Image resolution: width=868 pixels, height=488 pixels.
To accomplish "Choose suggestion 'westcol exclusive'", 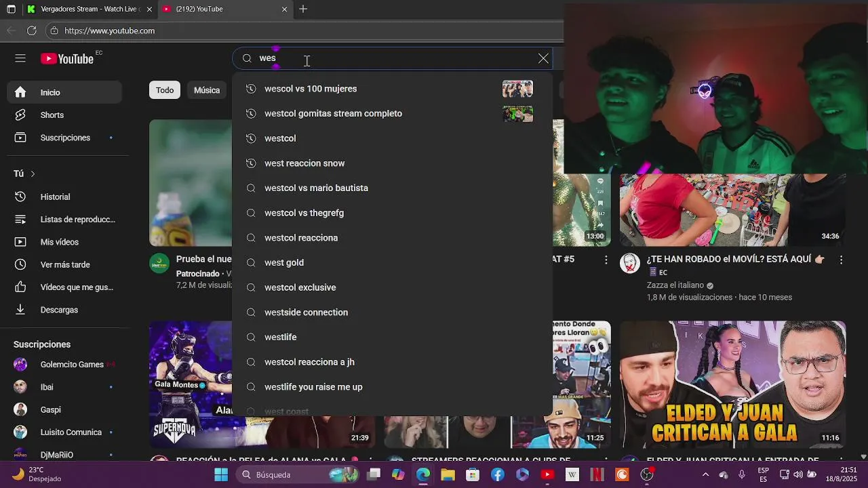I will point(392,287).
